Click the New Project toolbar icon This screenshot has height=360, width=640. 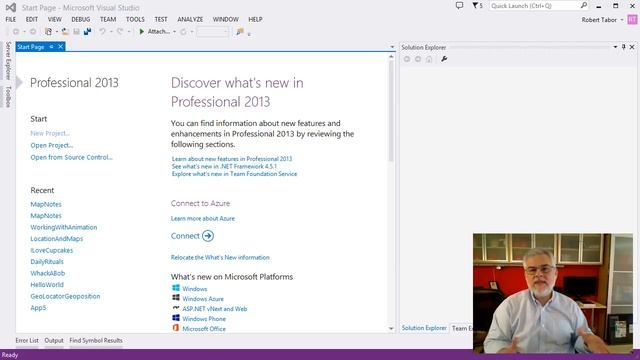(x=48, y=31)
